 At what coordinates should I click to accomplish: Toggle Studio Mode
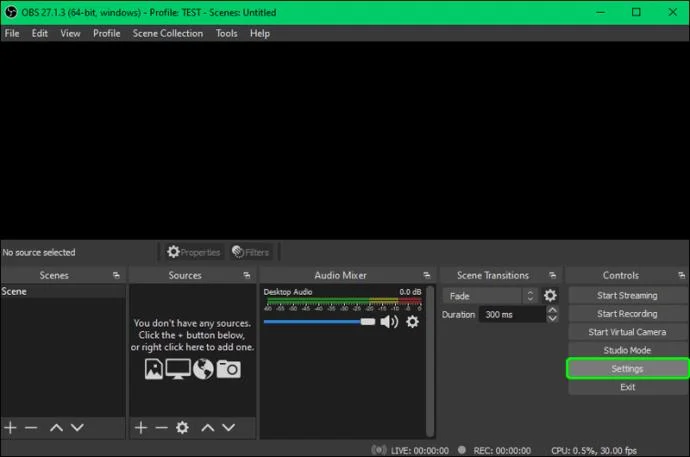pos(627,350)
